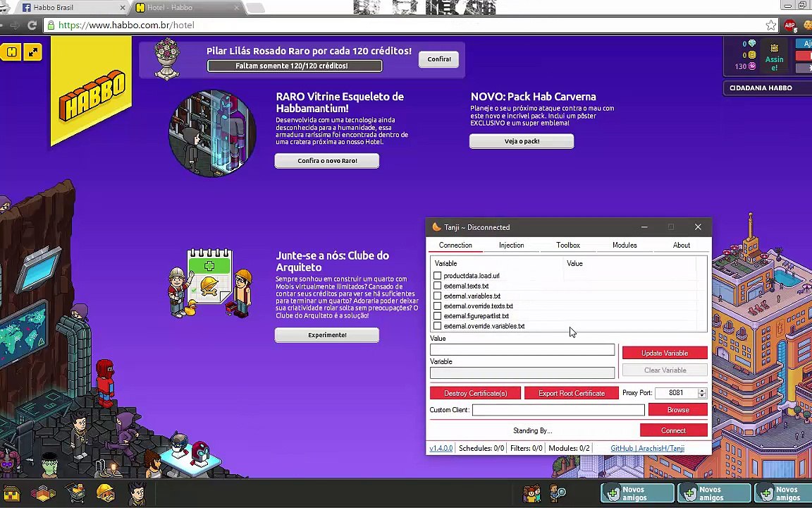
Task: Click the Schedules: 0/0 status entry
Action: pyautogui.click(x=481, y=449)
